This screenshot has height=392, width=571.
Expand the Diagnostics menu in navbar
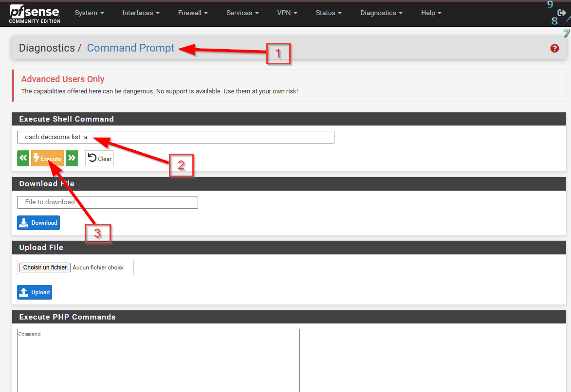click(x=381, y=13)
